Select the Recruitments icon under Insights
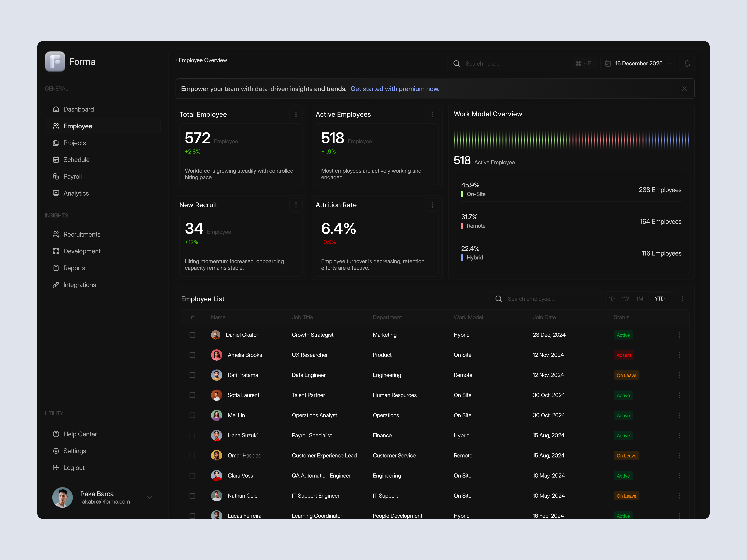 point(56,234)
